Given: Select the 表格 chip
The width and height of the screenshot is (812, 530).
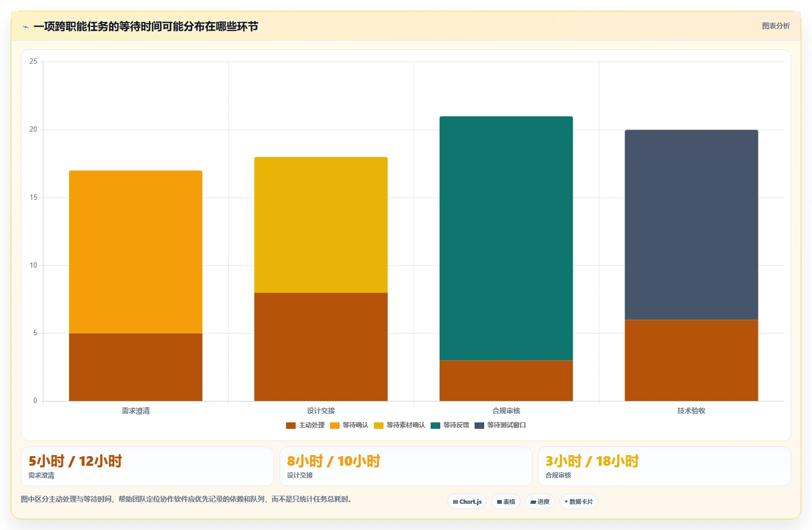Looking at the screenshot, I should point(506,502).
